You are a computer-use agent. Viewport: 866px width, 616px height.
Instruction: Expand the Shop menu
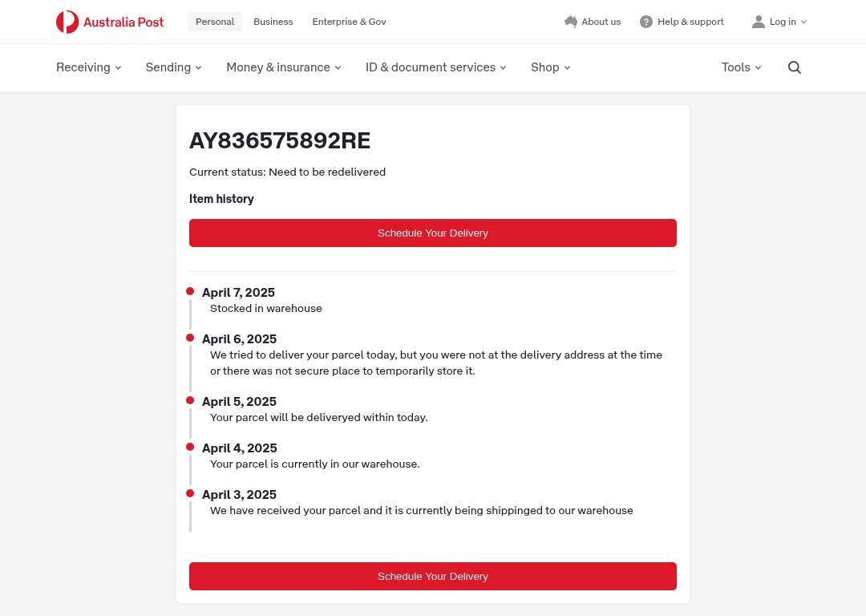tap(551, 67)
